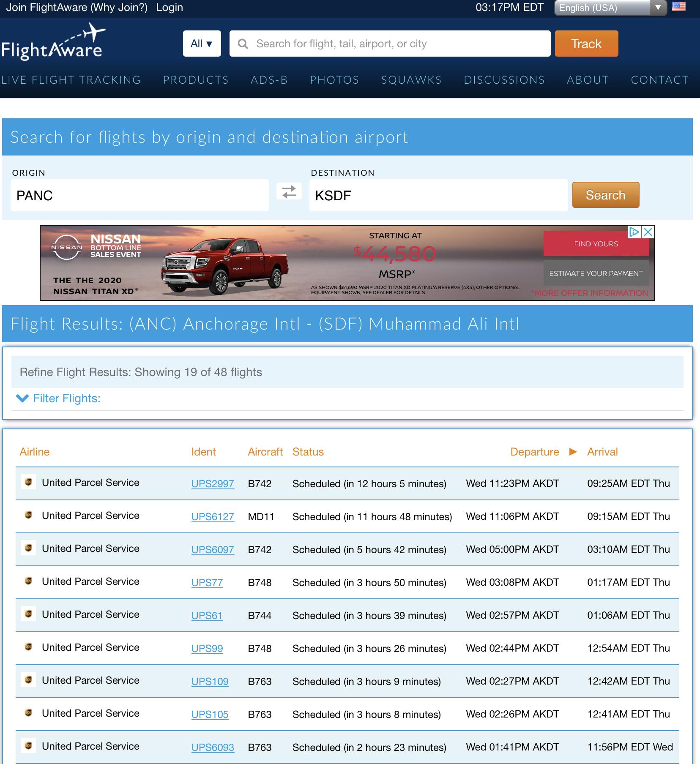Image resolution: width=700 pixels, height=764 pixels.
Task: Click the MD11 aircraft cell
Action: pyautogui.click(x=261, y=516)
